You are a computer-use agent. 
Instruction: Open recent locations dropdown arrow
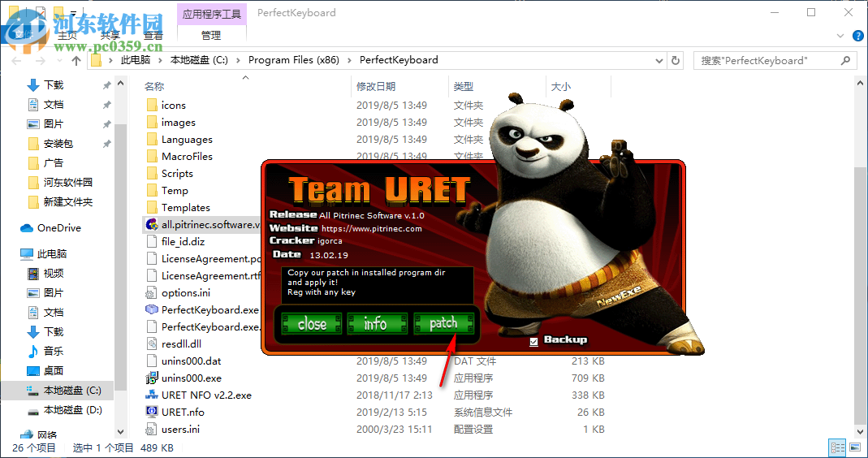click(x=60, y=61)
